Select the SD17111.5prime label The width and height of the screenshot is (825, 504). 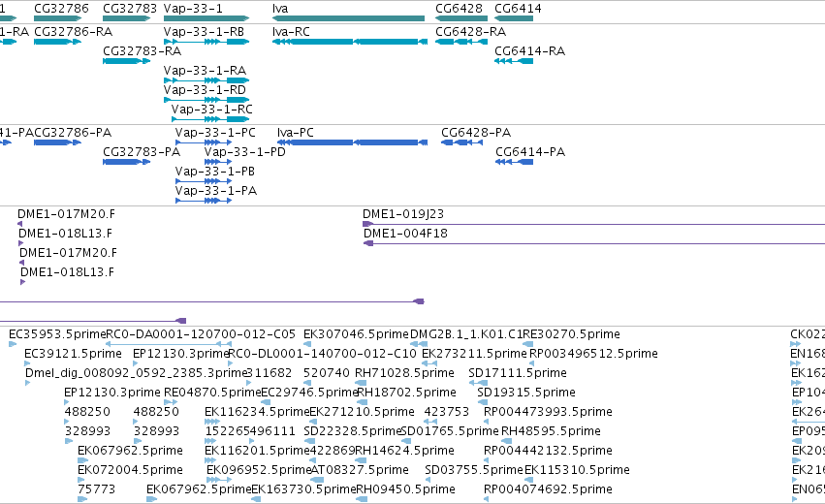(518, 373)
